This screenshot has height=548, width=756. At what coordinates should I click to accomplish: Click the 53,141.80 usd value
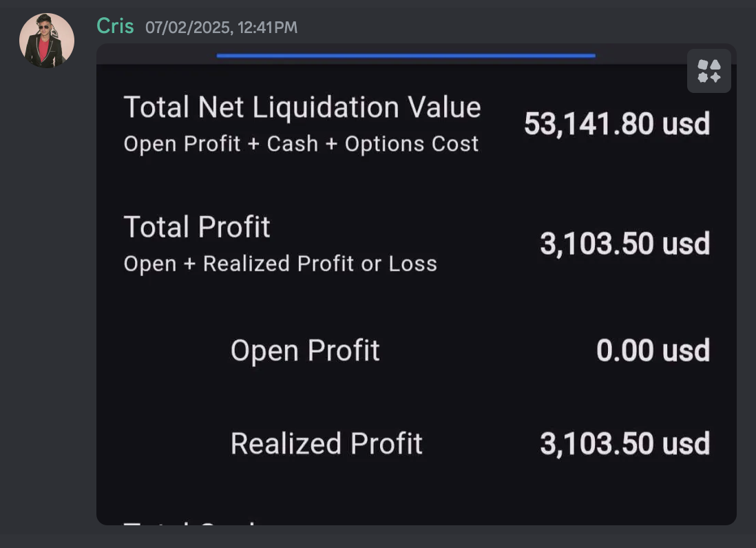pyautogui.click(x=616, y=124)
